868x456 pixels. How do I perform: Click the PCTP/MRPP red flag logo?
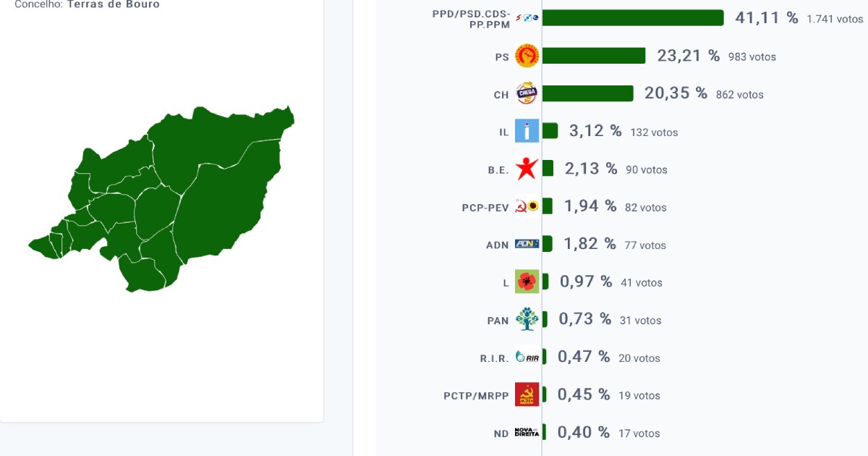(x=527, y=394)
